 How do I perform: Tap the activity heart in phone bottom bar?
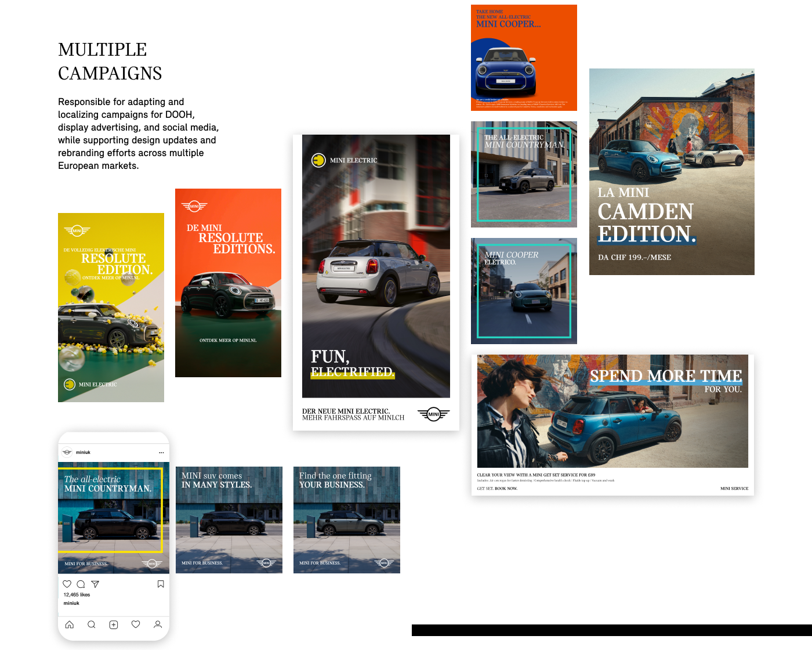coord(136,624)
